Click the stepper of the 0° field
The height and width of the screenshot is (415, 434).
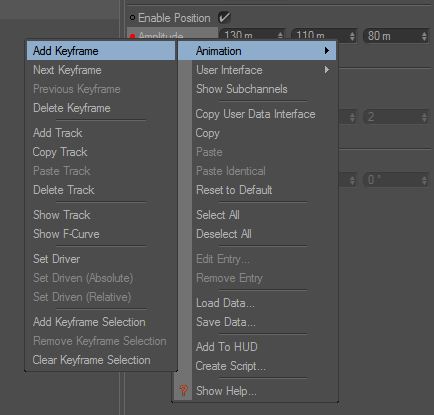(x=424, y=180)
